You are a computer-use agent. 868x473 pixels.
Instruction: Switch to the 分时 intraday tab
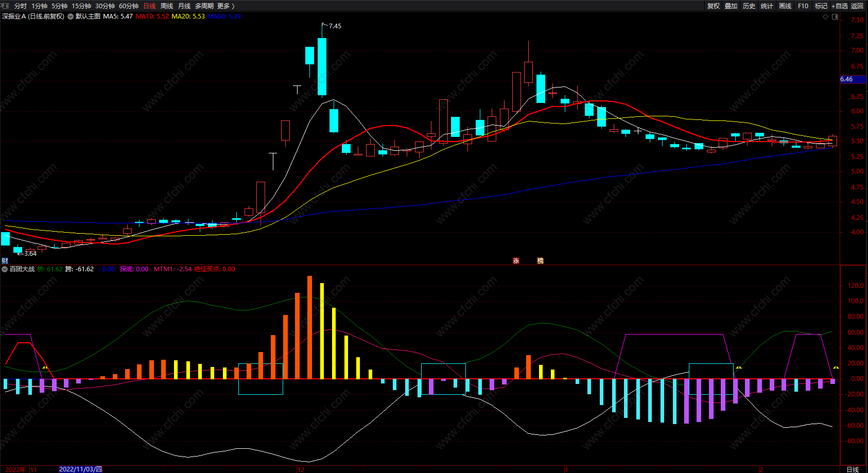21,6
